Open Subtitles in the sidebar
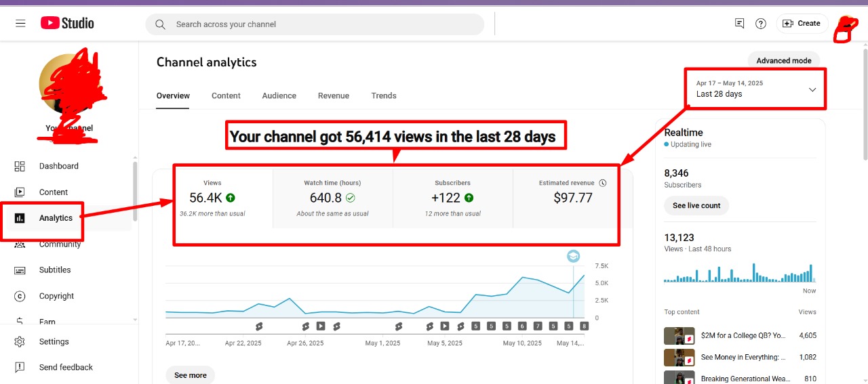Viewport: 868px width, 384px height. [x=54, y=270]
